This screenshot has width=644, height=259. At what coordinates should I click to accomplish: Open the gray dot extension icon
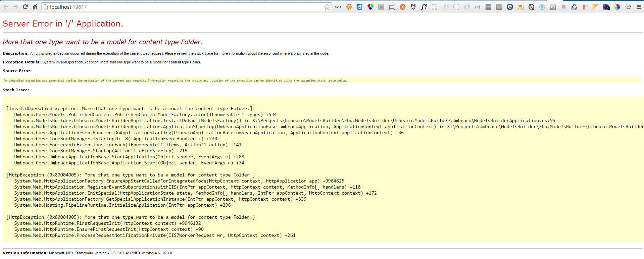pyautogui.click(x=563, y=7)
